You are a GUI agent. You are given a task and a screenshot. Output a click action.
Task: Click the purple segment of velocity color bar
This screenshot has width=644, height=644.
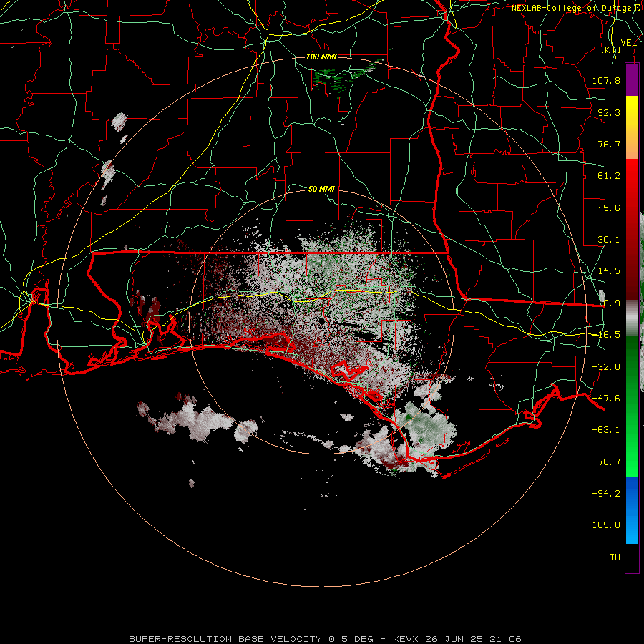[x=632, y=79]
